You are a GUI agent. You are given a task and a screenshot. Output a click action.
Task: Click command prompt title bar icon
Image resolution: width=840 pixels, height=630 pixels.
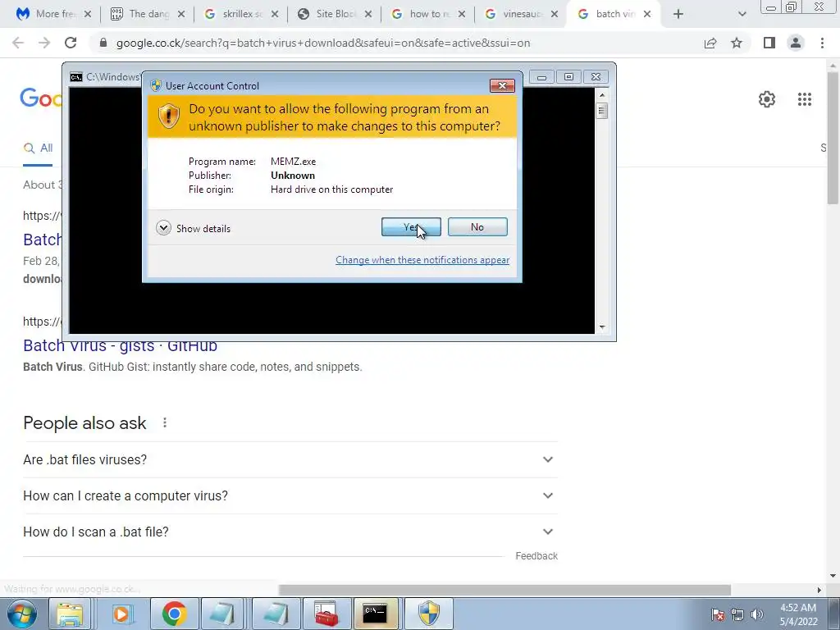[x=76, y=77]
